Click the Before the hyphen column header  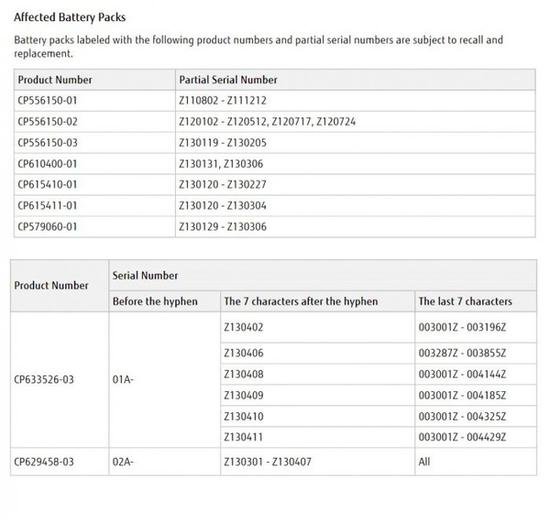tap(155, 301)
